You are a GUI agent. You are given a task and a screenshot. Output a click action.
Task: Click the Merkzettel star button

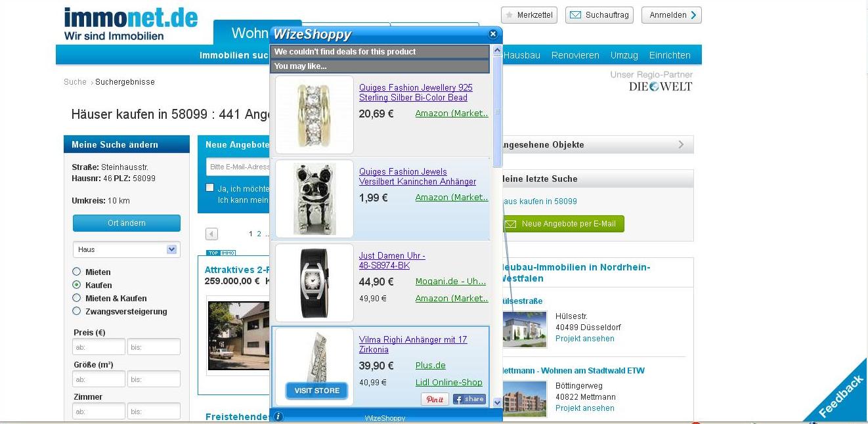point(529,15)
